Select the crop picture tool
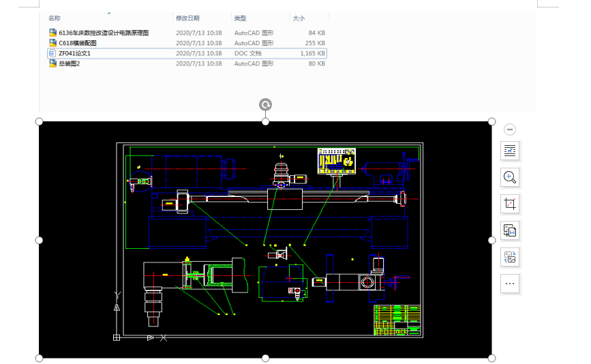The width and height of the screenshot is (591, 364). [510, 204]
